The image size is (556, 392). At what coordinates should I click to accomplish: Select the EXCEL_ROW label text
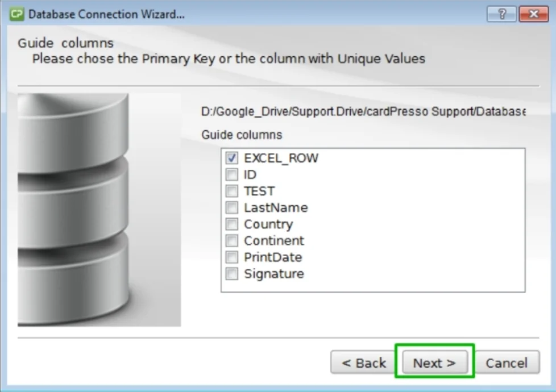281,158
